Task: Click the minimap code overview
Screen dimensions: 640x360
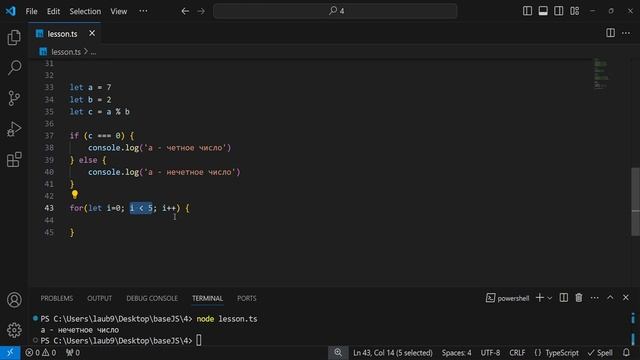Action: point(601,73)
